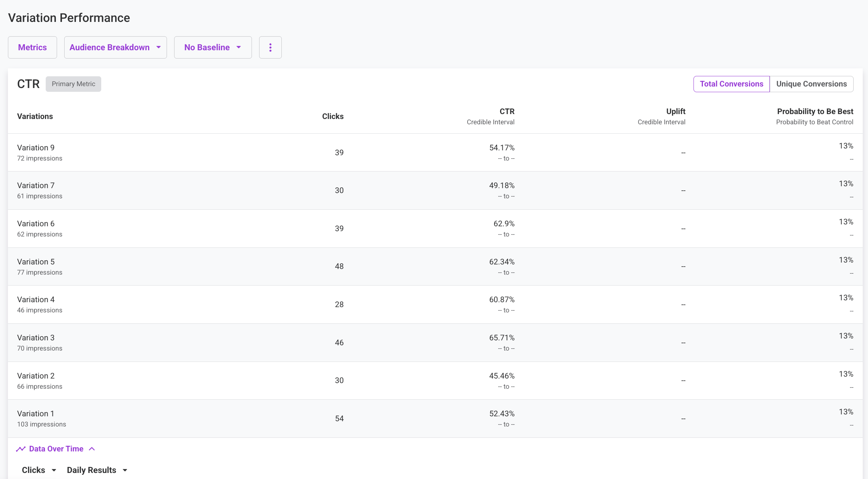Open the Clicks metric dropdown below chart
The height and width of the screenshot is (479, 868).
(x=39, y=470)
